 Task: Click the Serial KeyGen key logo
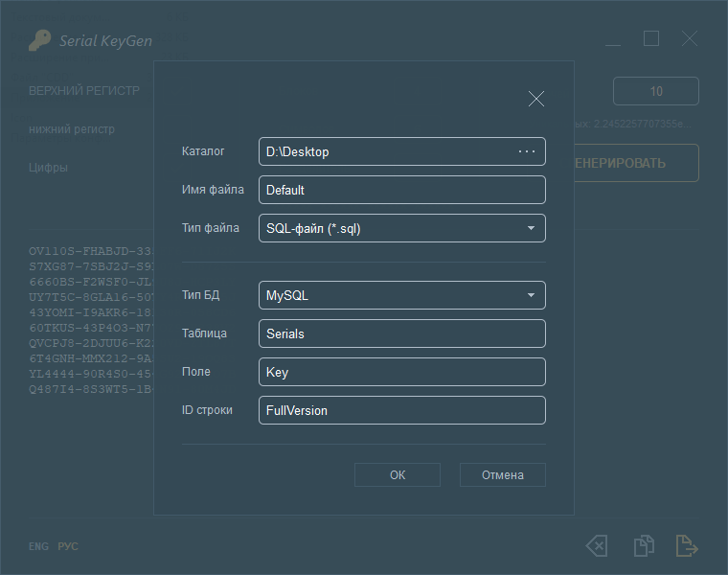39,40
